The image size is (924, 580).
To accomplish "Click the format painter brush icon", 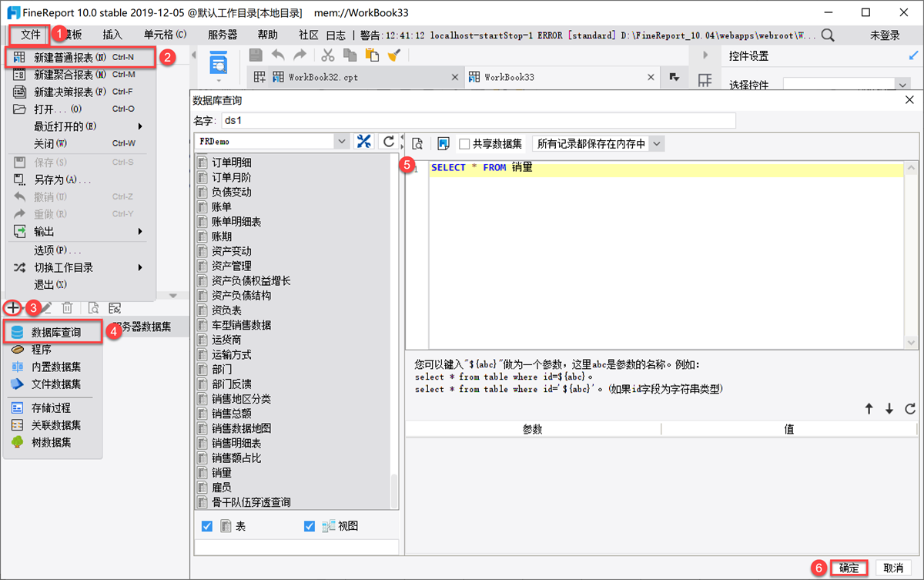I will coord(393,55).
